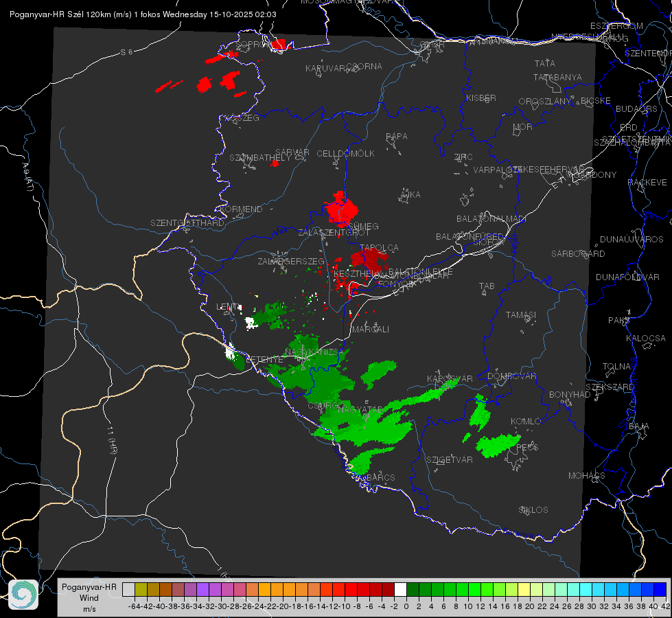Click the TAB town label
This screenshot has height=618, width=672.
tap(487, 286)
